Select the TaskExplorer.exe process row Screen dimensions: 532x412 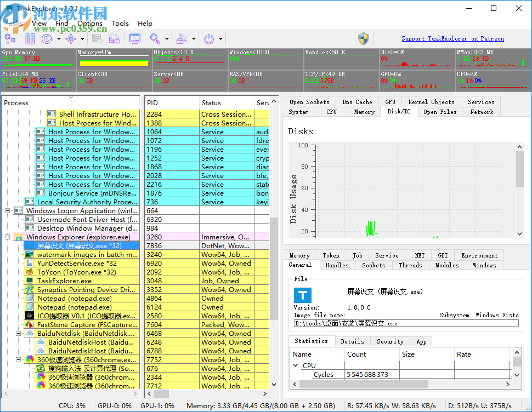pos(64,281)
